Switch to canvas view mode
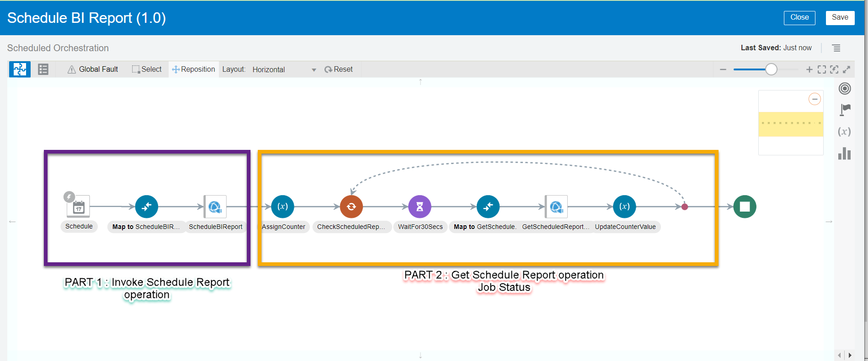This screenshot has height=361, width=868. pyautogui.click(x=20, y=69)
